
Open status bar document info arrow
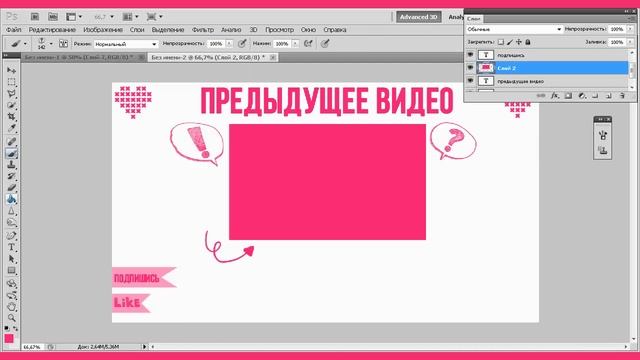click(x=144, y=347)
